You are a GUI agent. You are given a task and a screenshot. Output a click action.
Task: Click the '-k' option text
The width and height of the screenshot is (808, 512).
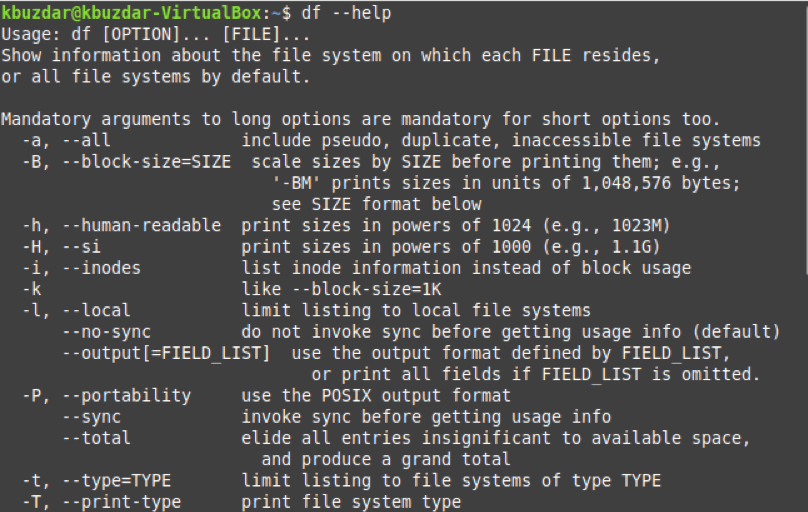click(32, 289)
